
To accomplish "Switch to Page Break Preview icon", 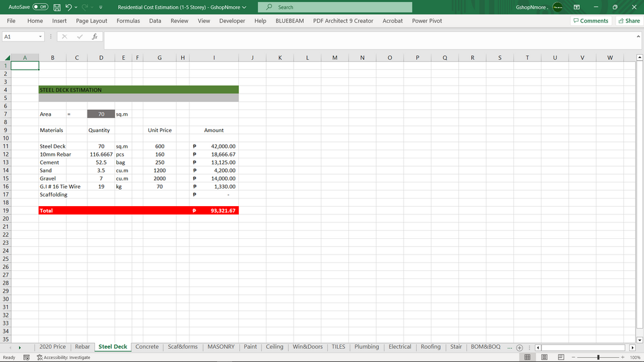I will point(561,358).
